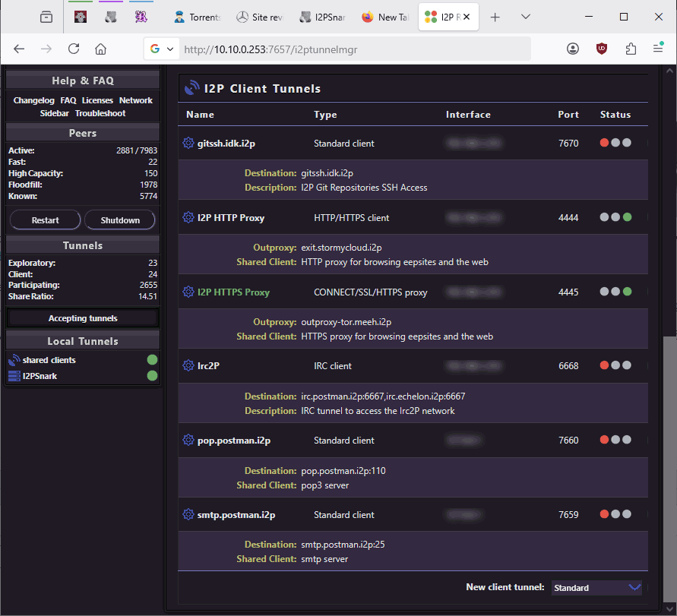Open a new browser tab
Image resolution: width=677 pixels, height=616 pixels.
[x=495, y=17]
